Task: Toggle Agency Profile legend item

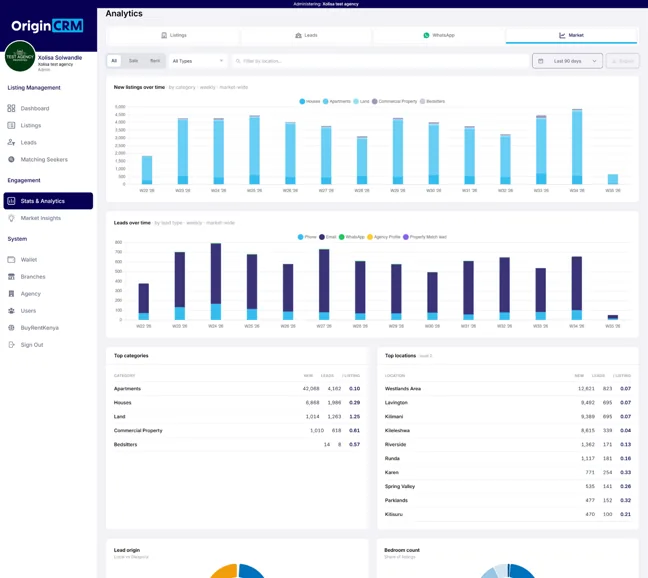Action: [384, 237]
